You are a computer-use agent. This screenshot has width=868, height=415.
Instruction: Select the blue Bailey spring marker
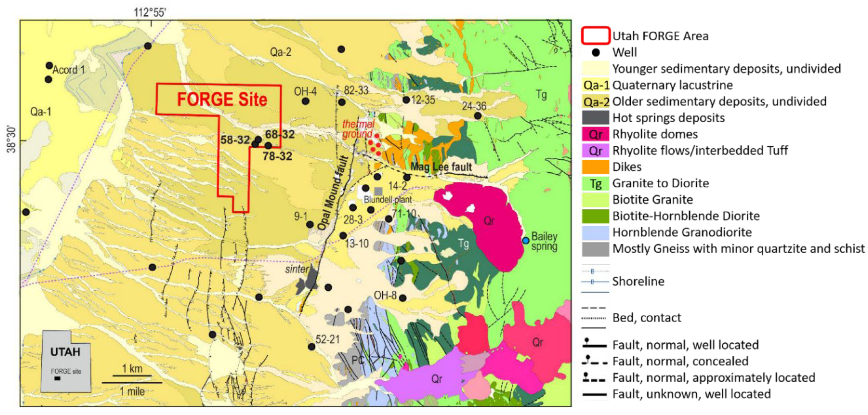pyautogui.click(x=526, y=241)
